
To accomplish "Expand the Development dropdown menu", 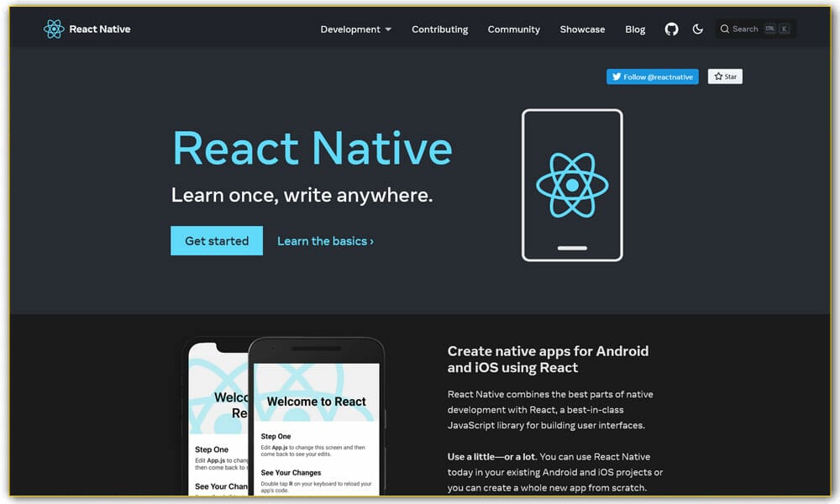I will 355,29.
